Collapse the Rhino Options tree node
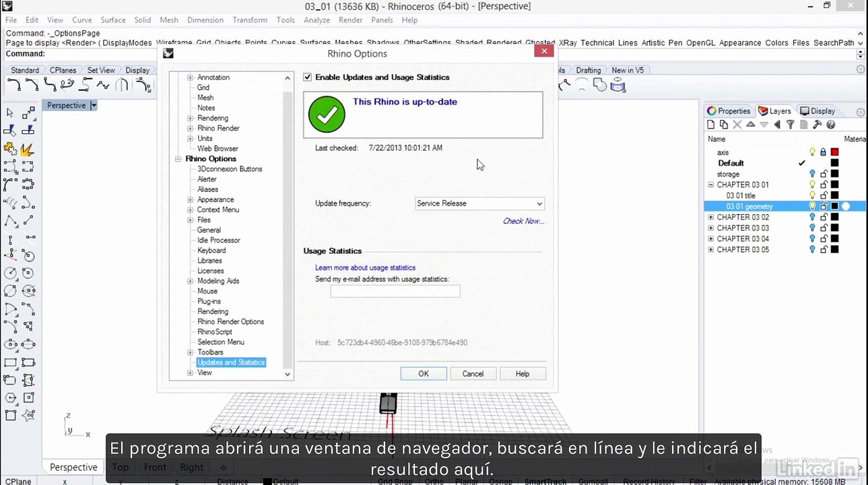The width and height of the screenshot is (868, 485). pyautogui.click(x=178, y=159)
